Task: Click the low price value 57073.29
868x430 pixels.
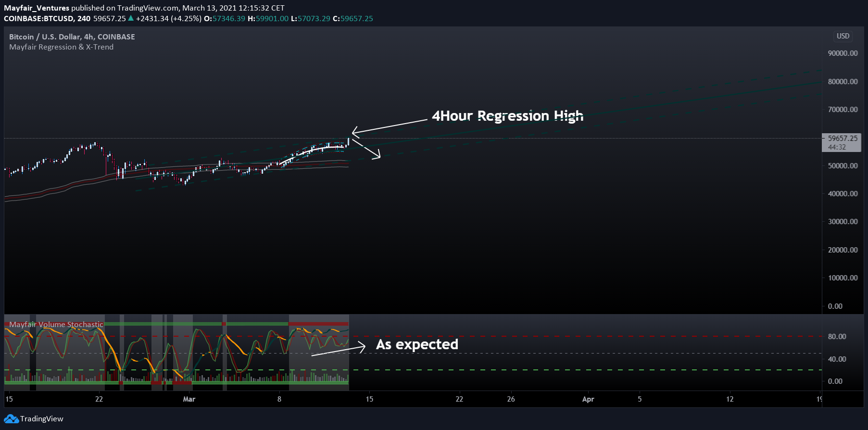Action: 314,19
